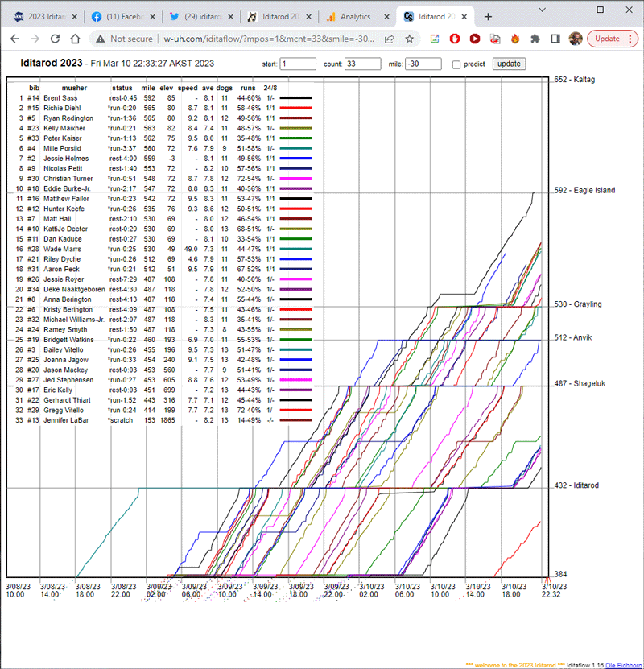Select musher name Kelly Maixner
Image resolution: width=644 pixels, height=669 pixels.
pyautogui.click(x=64, y=129)
